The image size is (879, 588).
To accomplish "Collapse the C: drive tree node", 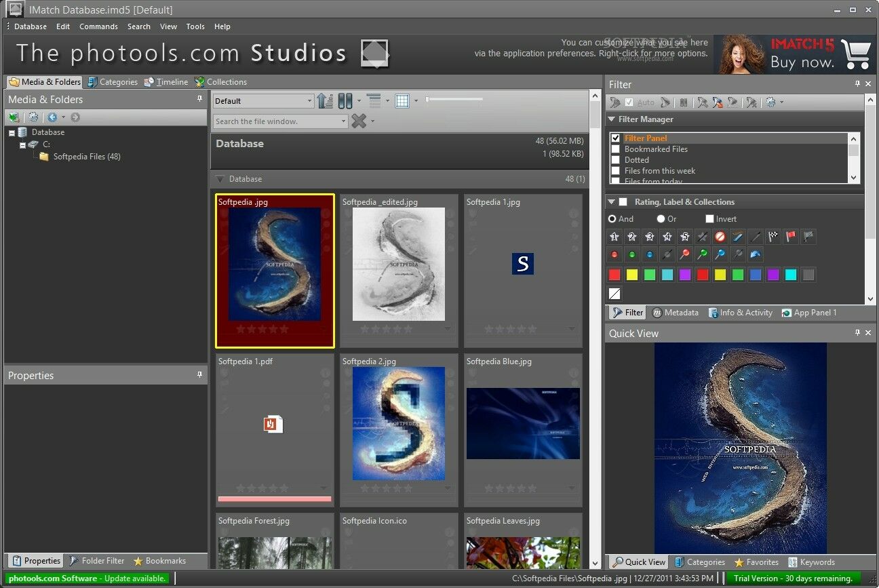I will click(22, 145).
